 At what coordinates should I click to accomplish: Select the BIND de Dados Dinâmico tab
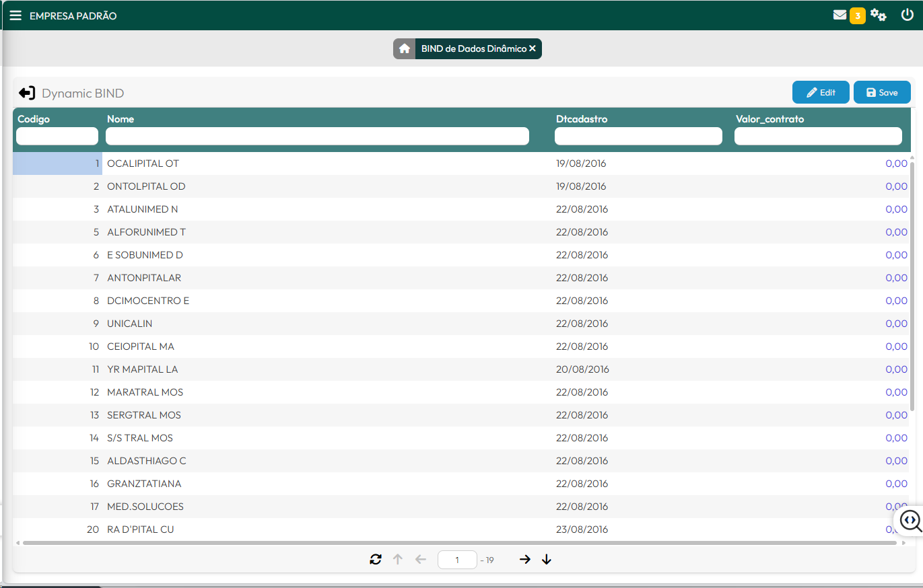click(x=473, y=48)
